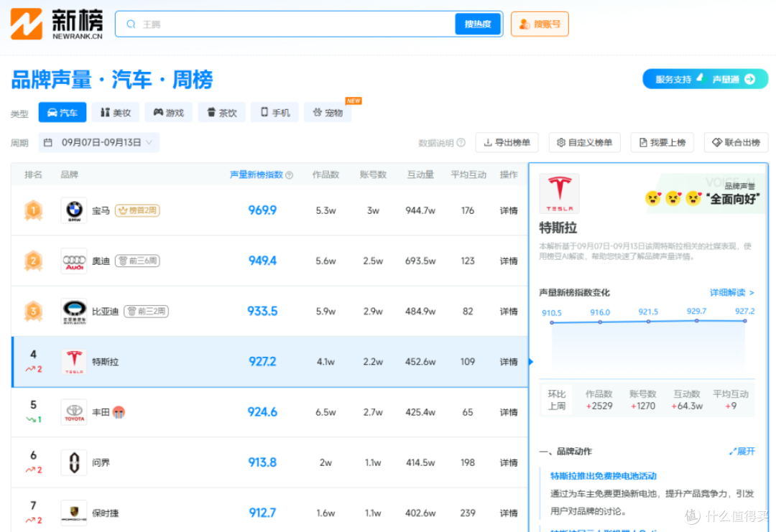Click the rank down arrow for 丰田
776x532 pixels.
(31, 420)
